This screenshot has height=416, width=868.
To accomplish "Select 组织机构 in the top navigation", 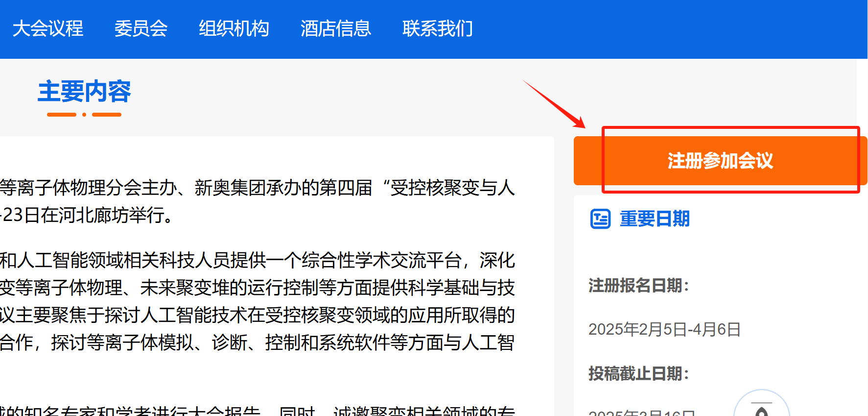I will point(234,28).
